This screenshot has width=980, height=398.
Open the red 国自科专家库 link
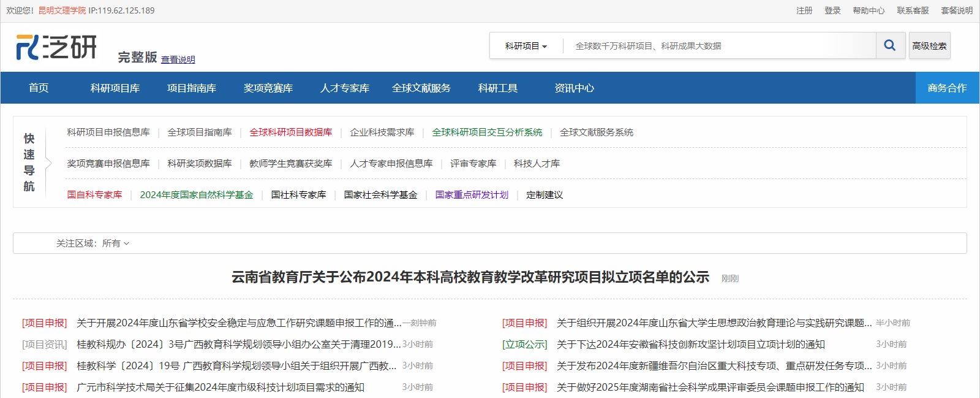click(94, 194)
